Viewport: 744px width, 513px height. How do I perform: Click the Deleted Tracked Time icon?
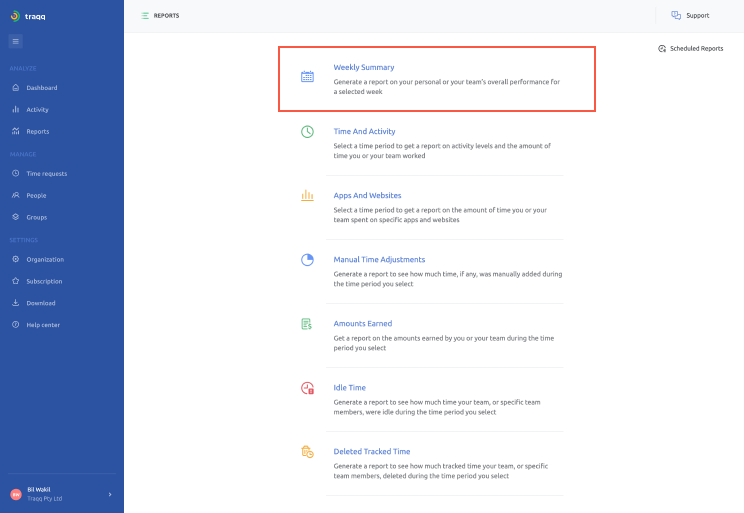click(x=308, y=452)
